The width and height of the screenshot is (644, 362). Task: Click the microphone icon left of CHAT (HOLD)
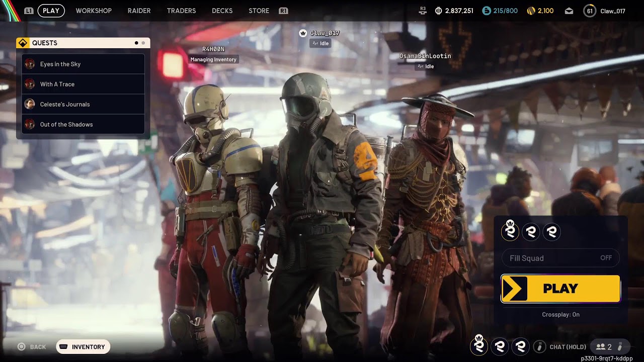[539, 346]
